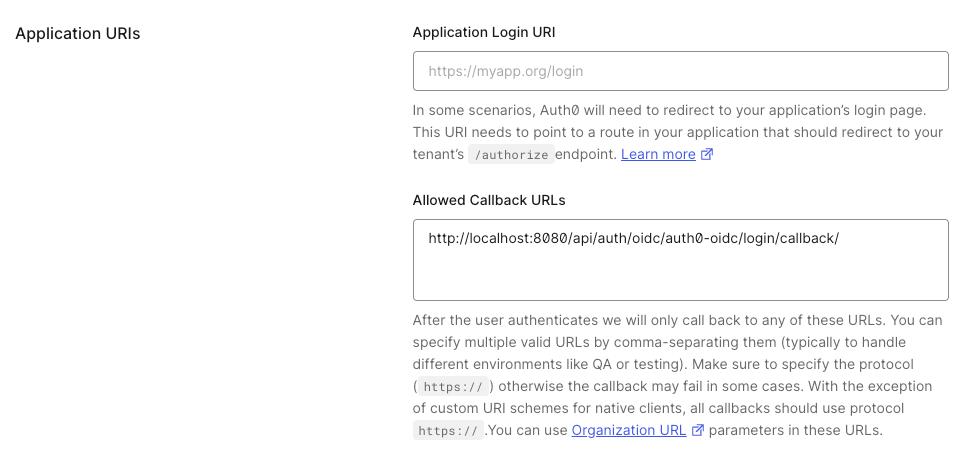This screenshot has width=971, height=455.
Task: Focus the Application Login URI input field
Action: click(680, 71)
